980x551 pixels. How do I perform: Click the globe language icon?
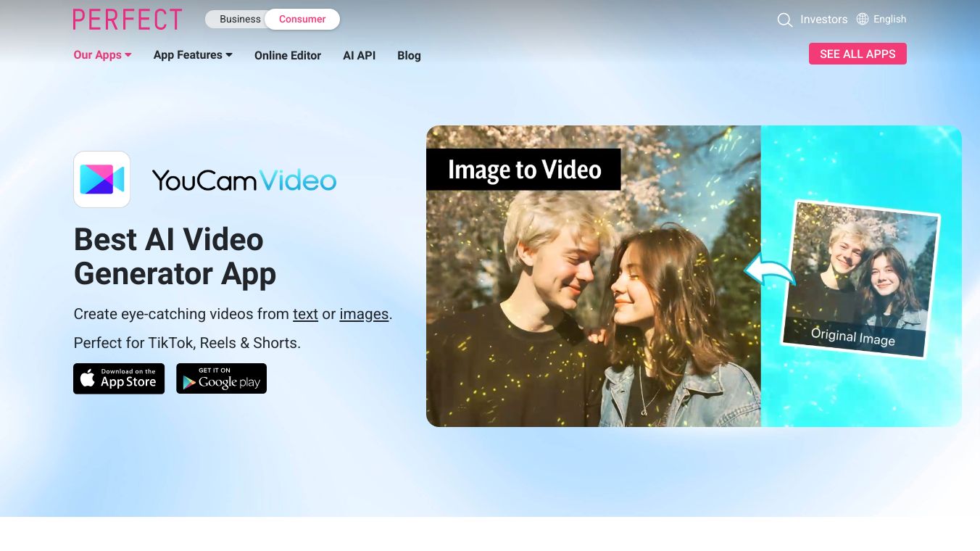(863, 19)
